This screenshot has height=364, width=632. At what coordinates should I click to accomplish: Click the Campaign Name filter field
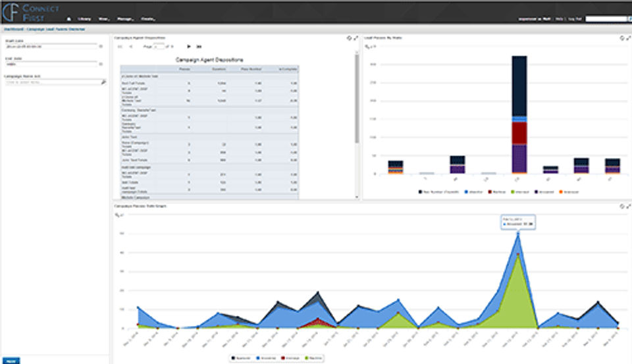(x=53, y=82)
